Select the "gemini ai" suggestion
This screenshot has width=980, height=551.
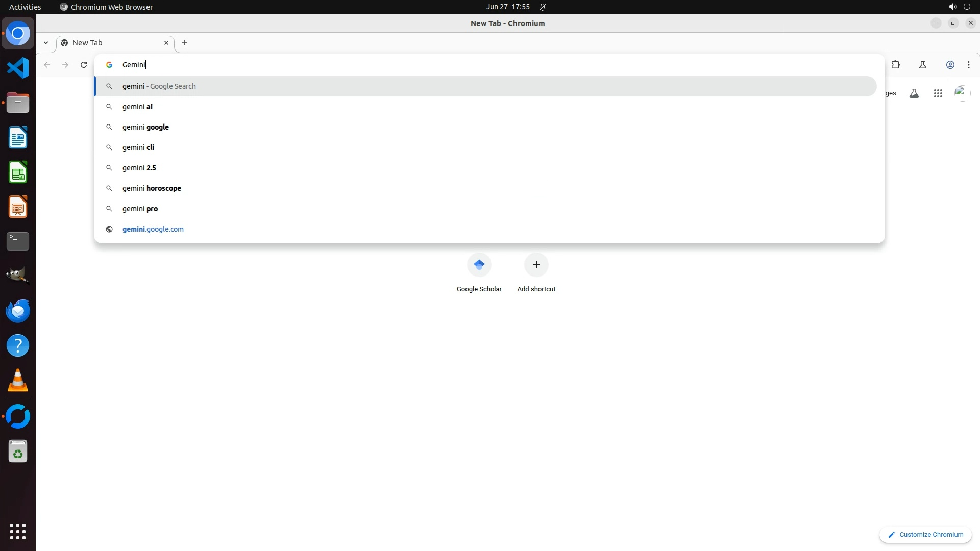[x=138, y=107]
